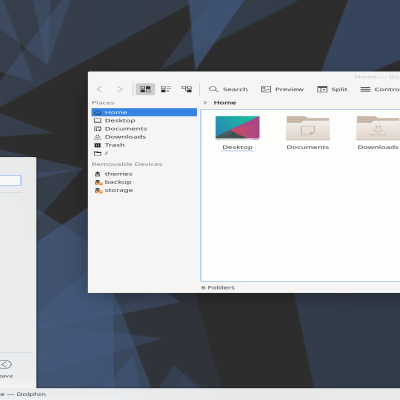This screenshot has width=400, height=400.
Task: Select Home in Places panel
Action: [x=144, y=112]
